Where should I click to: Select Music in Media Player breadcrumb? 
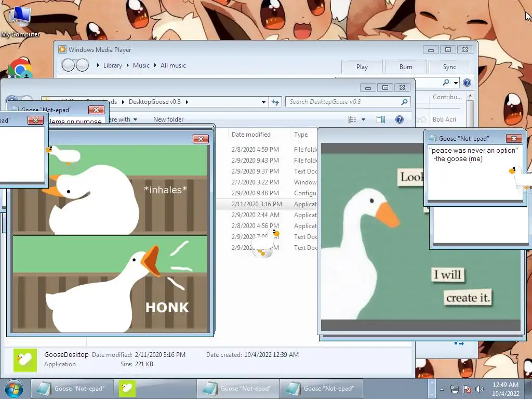pyautogui.click(x=141, y=65)
